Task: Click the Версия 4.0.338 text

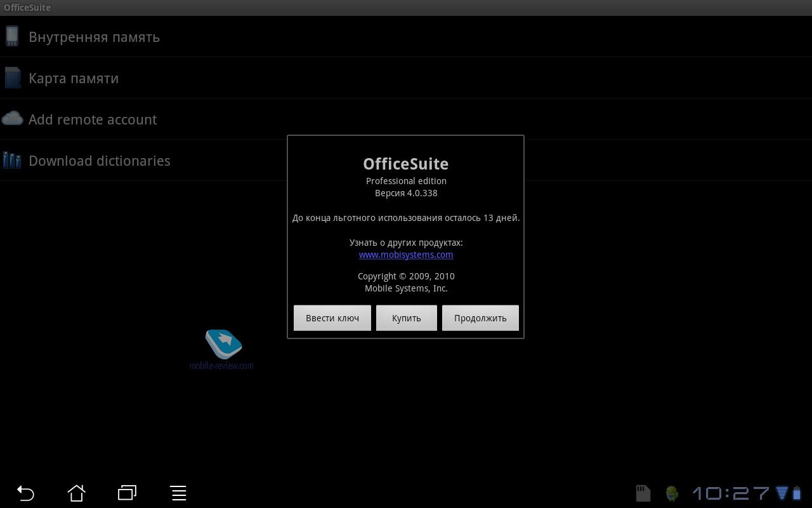Action: coord(406,193)
